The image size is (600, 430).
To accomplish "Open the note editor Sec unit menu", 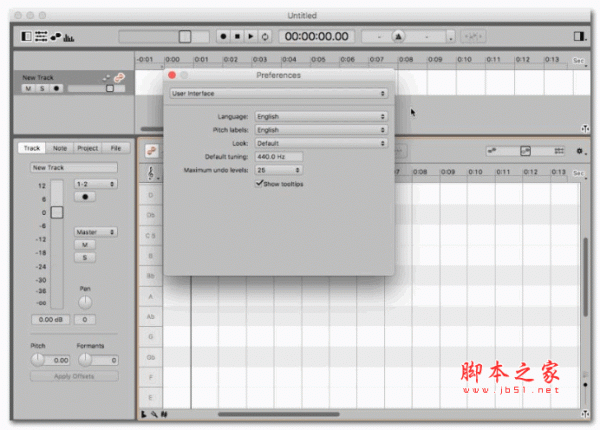I will pos(579,173).
